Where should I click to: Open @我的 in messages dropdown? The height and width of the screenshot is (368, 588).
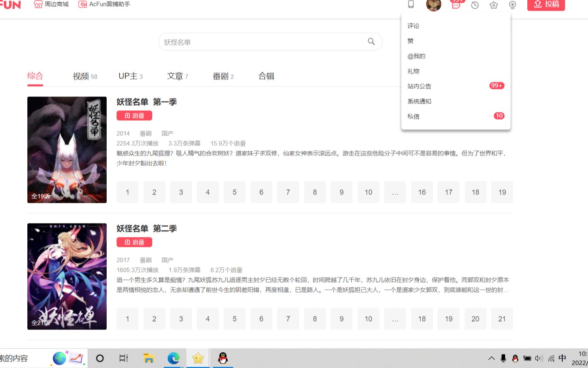point(456,56)
